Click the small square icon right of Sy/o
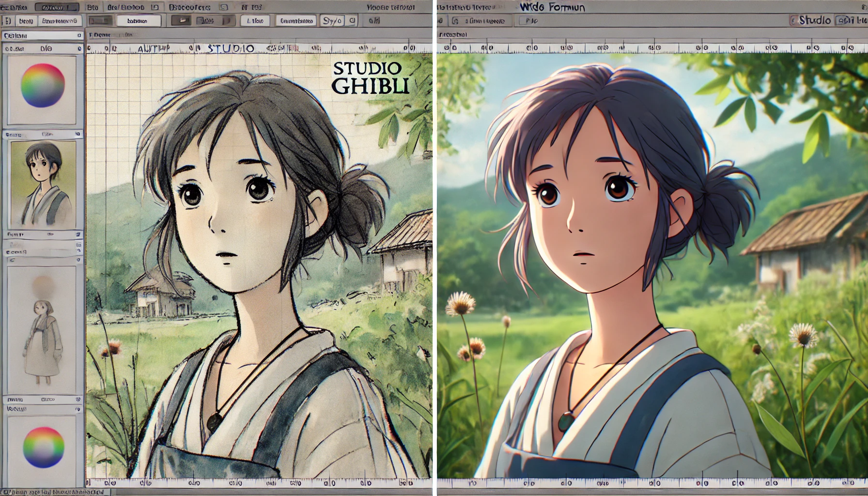868x496 pixels. coord(352,21)
